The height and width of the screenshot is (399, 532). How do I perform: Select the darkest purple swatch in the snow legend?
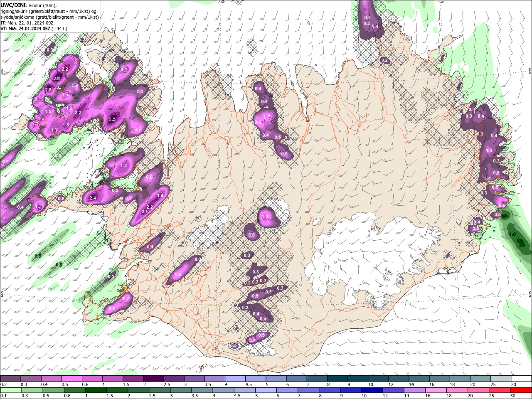click(153, 379)
